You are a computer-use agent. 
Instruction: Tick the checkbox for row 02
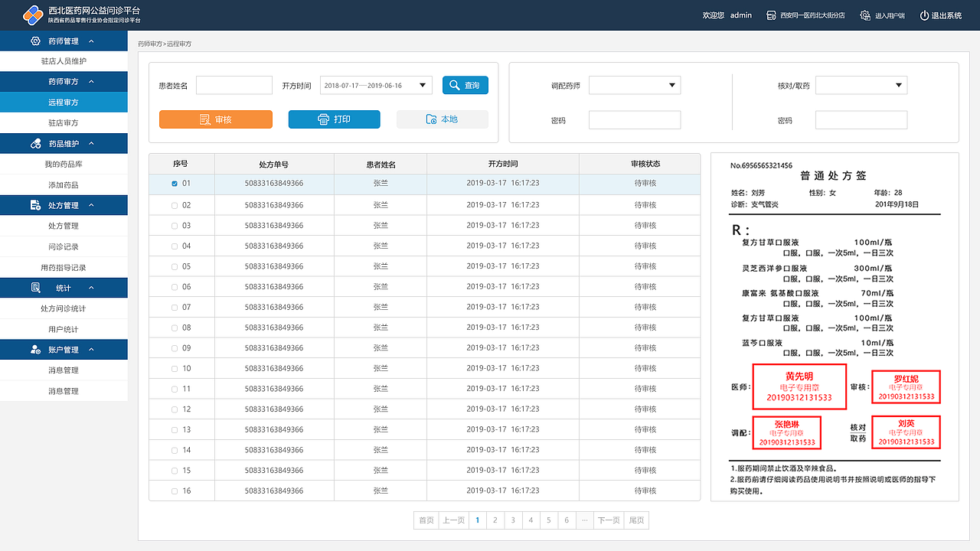pyautogui.click(x=175, y=205)
